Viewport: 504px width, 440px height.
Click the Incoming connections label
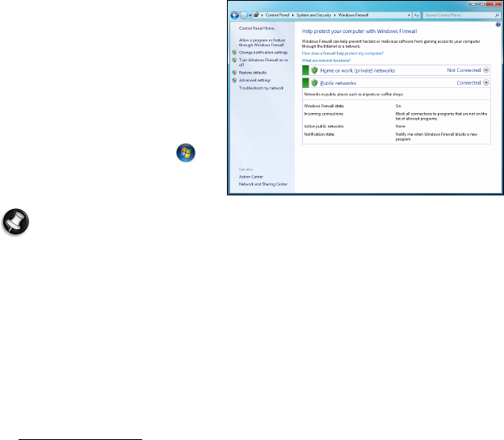point(324,114)
